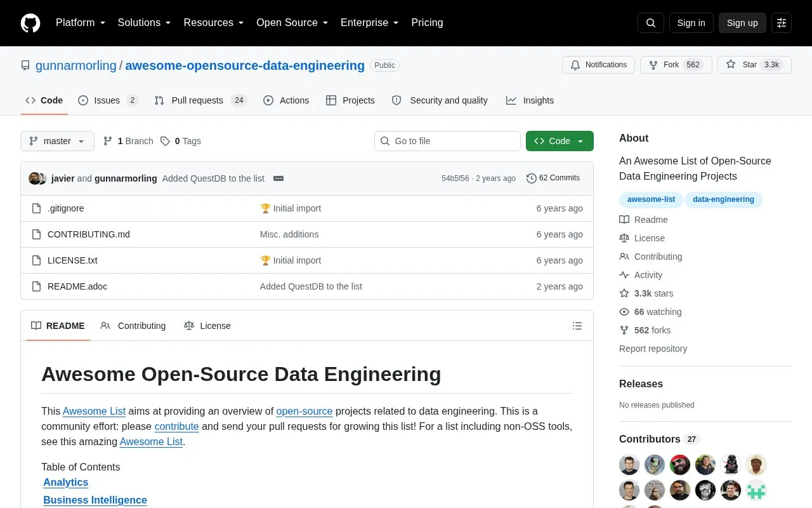812x508 pixels.
Task: Open CONTRIBUTING.md file
Action: point(89,234)
